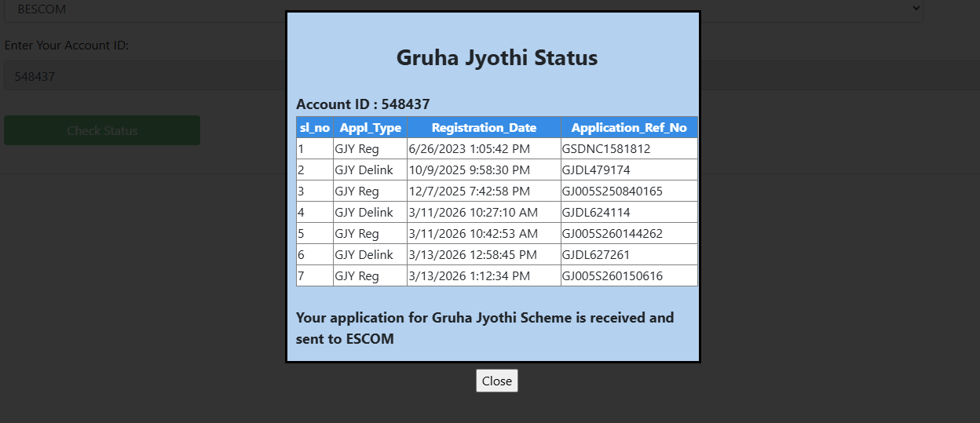Click reference number GJDL624114
Screen dimensions: 980x423
click(596, 213)
